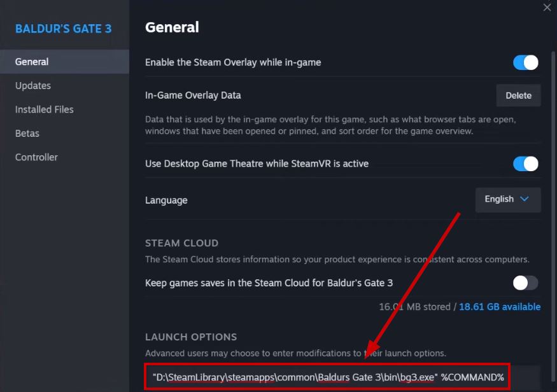Click the In-Game Overlay Data label
Image resolution: width=557 pixels, height=392 pixels.
coord(193,95)
